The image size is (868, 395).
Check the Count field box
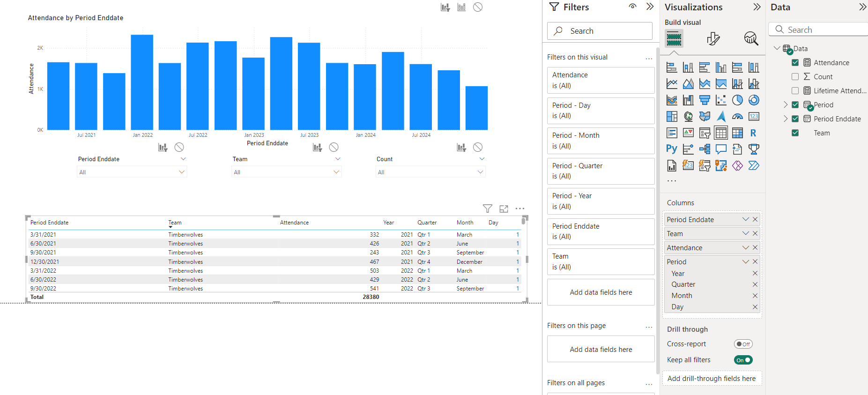(x=795, y=77)
